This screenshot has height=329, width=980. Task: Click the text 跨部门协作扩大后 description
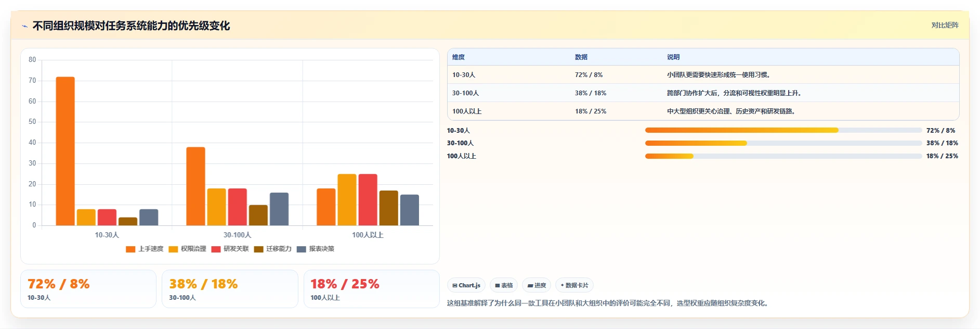(x=734, y=93)
